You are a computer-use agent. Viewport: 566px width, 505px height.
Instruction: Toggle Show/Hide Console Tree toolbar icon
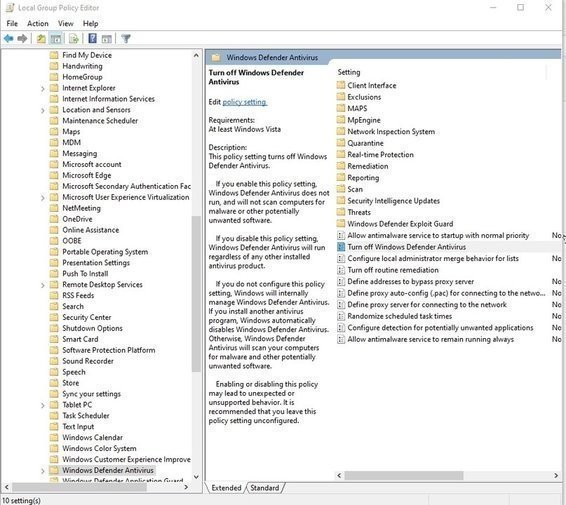click(56, 38)
